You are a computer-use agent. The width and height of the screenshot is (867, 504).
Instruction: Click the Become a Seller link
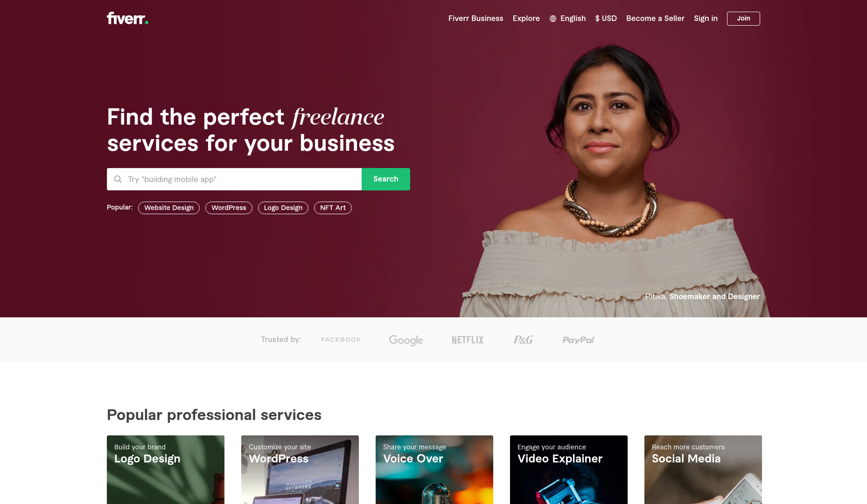point(655,18)
